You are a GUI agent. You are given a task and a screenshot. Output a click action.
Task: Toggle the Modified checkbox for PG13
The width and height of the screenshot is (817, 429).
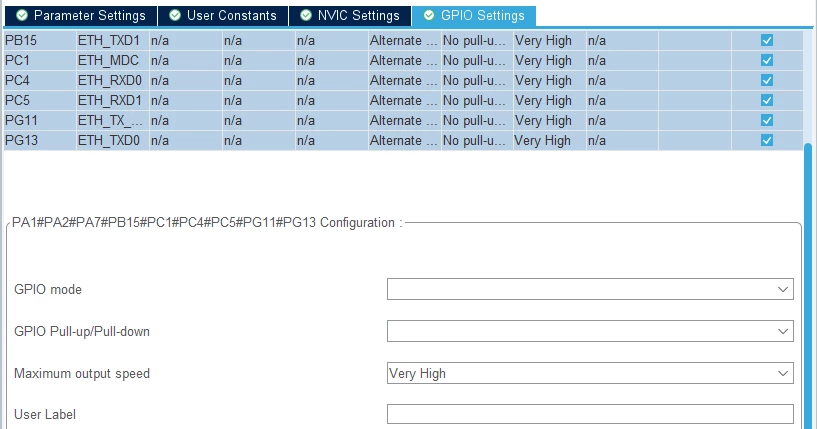tap(766, 140)
